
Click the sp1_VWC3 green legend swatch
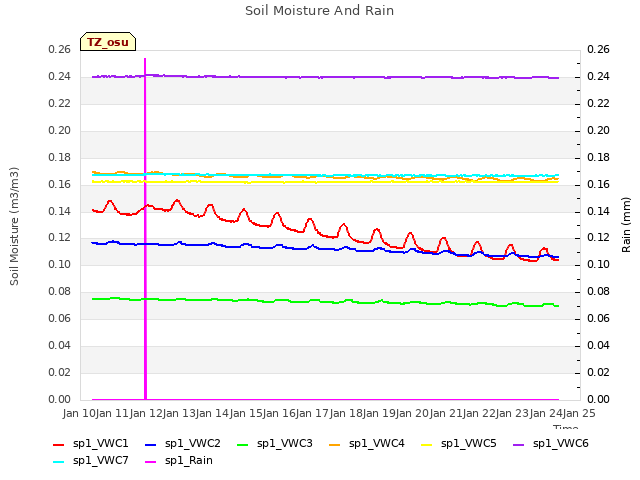pos(242,444)
